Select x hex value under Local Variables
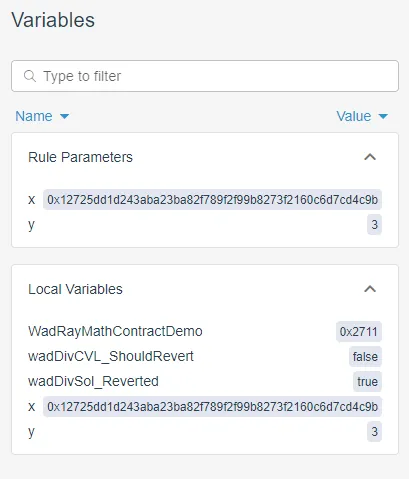 click(212, 407)
